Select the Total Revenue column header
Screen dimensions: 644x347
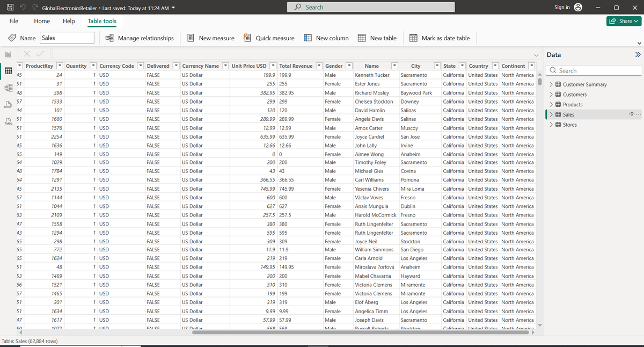(296, 66)
